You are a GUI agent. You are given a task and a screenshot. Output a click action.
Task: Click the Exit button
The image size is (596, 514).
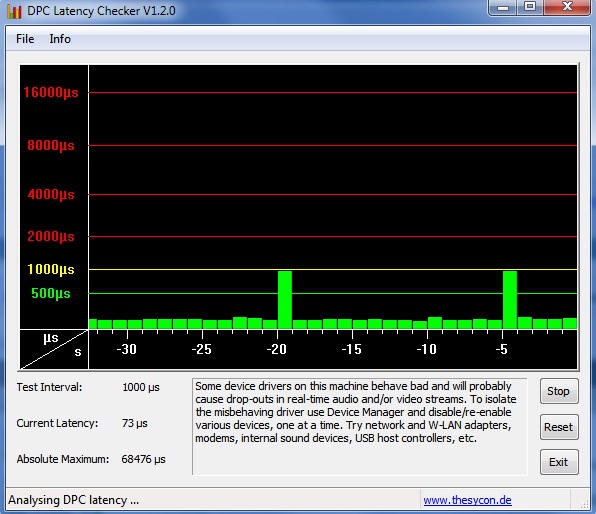coord(559,462)
